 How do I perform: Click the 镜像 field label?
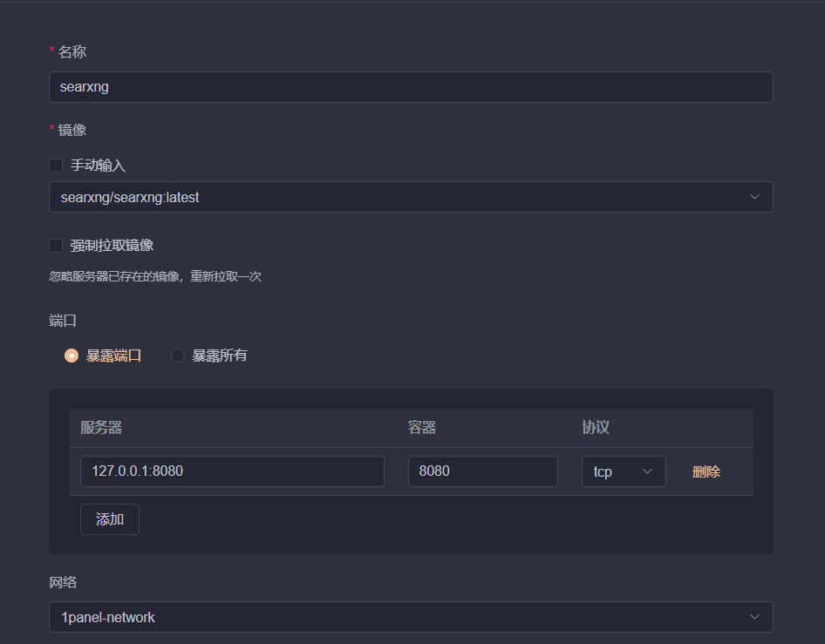coord(72,131)
